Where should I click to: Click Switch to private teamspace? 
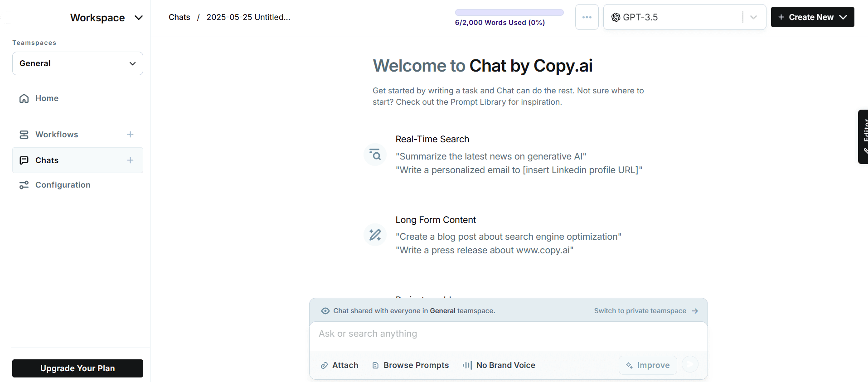coord(640,311)
